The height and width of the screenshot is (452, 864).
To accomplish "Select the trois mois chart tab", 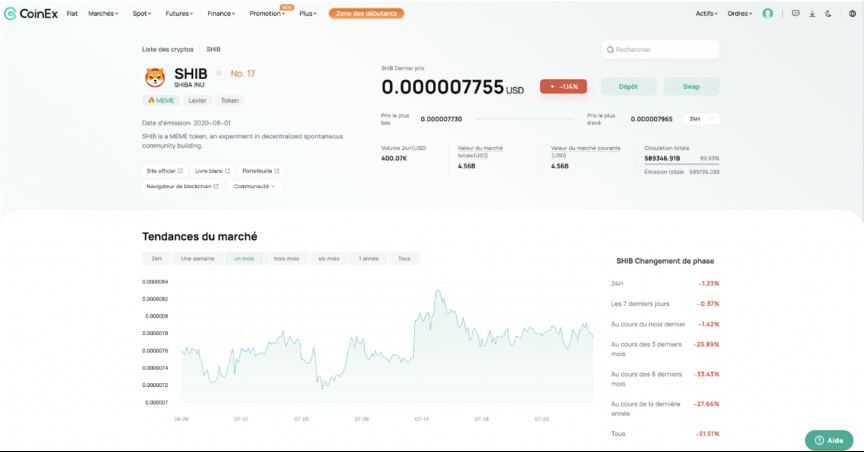I will 287,259.
